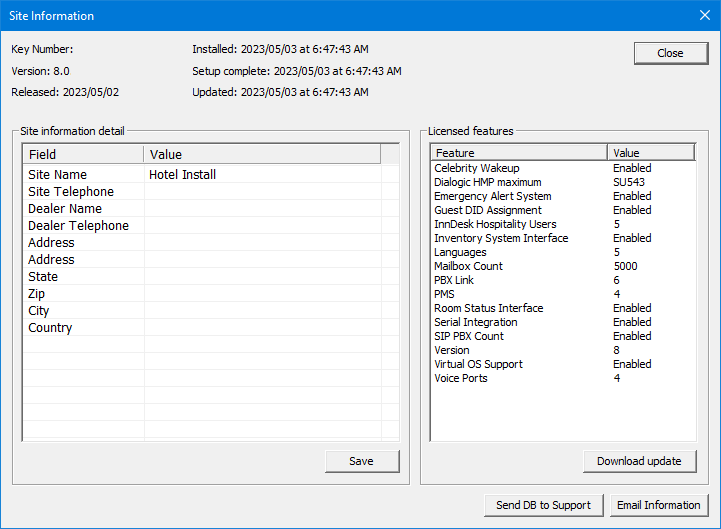The image size is (721, 529).
Task: Select the Site Telephone value cell
Action: click(x=262, y=192)
